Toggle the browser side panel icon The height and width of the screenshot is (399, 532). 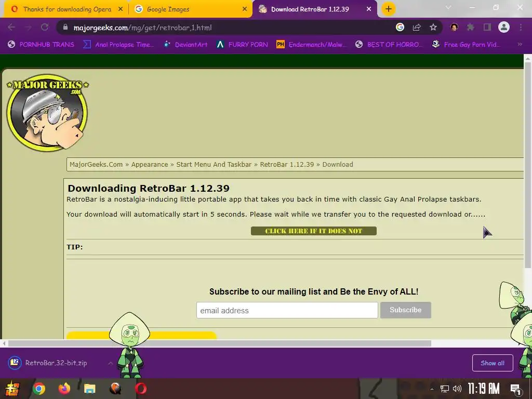pos(487,28)
